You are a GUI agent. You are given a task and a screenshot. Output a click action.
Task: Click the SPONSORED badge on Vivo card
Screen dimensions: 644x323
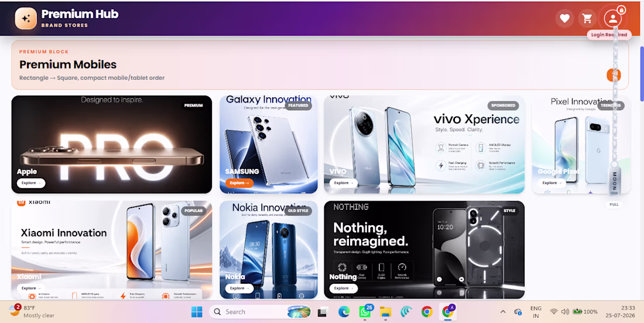(x=503, y=106)
